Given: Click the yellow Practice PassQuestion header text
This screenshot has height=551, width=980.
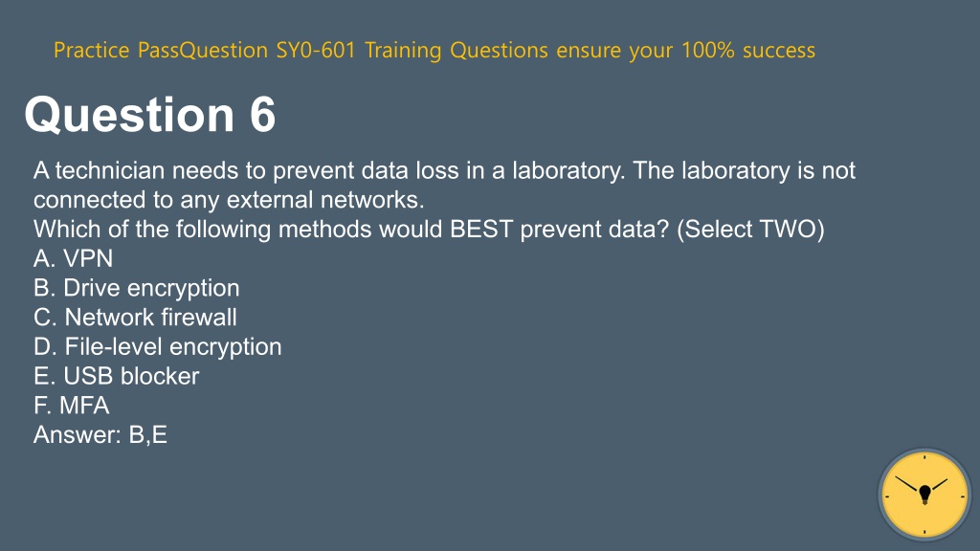Looking at the screenshot, I should (434, 50).
